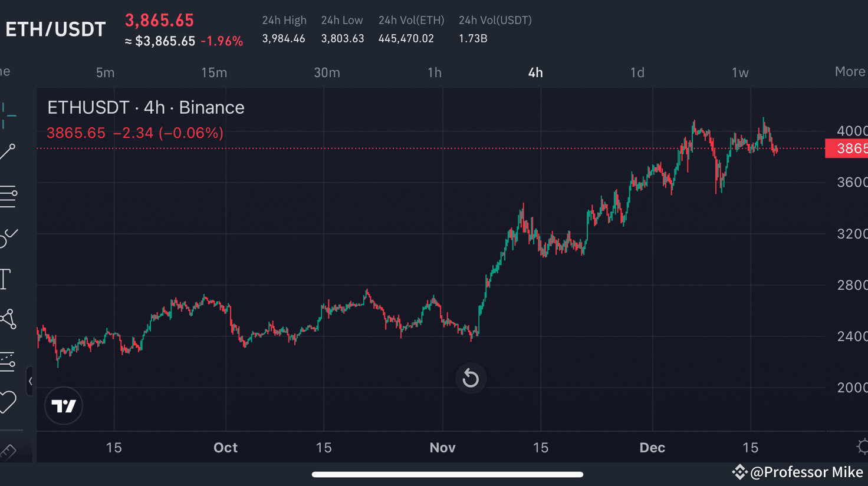Open the Fib retracement tools

(x=8, y=196)
